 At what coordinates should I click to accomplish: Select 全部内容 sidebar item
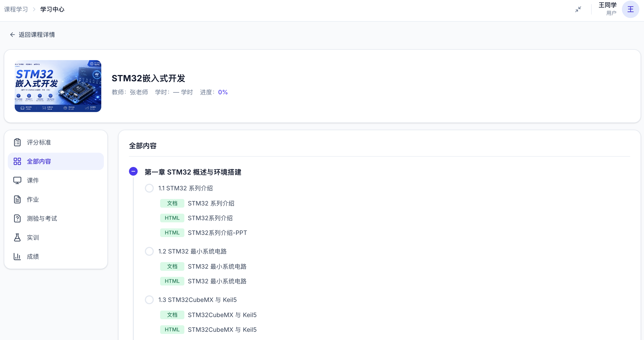pyautogui.click(x=56, y=161)
